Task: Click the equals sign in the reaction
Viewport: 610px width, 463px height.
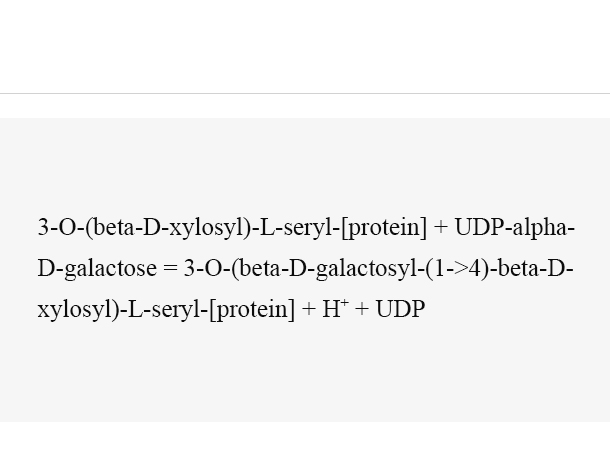Action: pos(170,268)
